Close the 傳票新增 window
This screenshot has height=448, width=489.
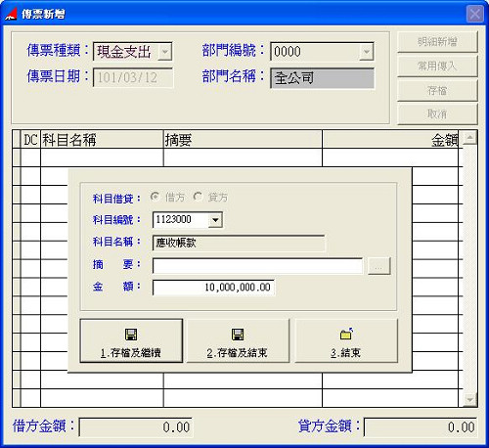pyautogui.click(x=474, y=14)
